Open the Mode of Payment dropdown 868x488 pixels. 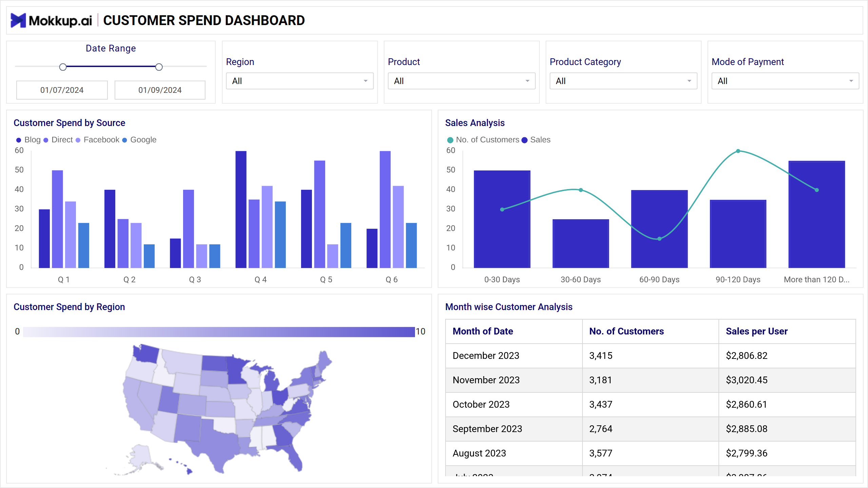(x=785, y=81)
